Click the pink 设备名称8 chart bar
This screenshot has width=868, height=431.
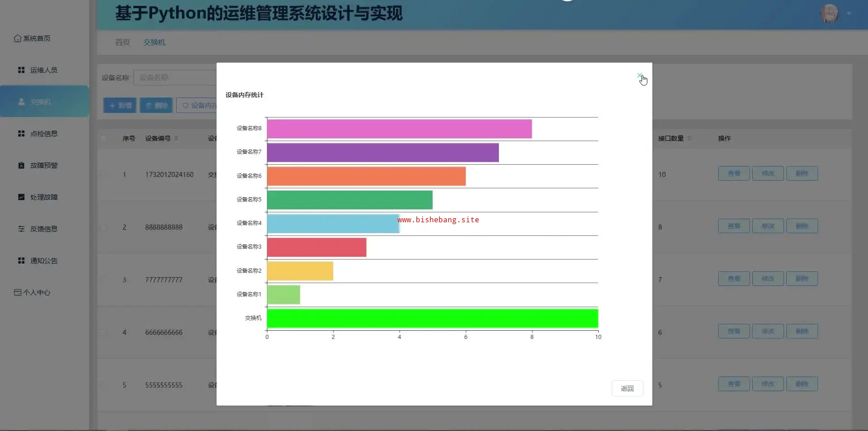click(399, 129)
